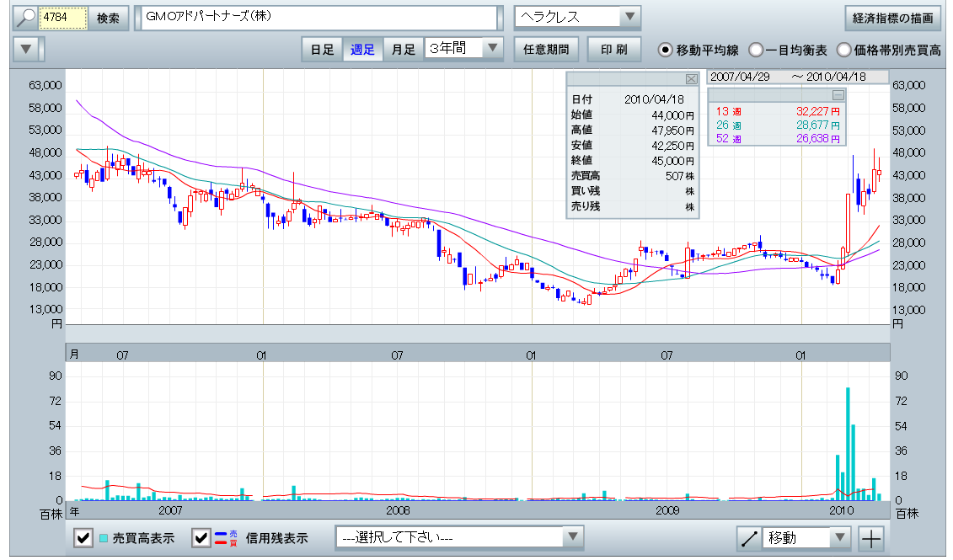The height and width of the screenshot is (560, 953).
Task: Open the 3年間 period dropdown
Action: (x=492, y=49)
